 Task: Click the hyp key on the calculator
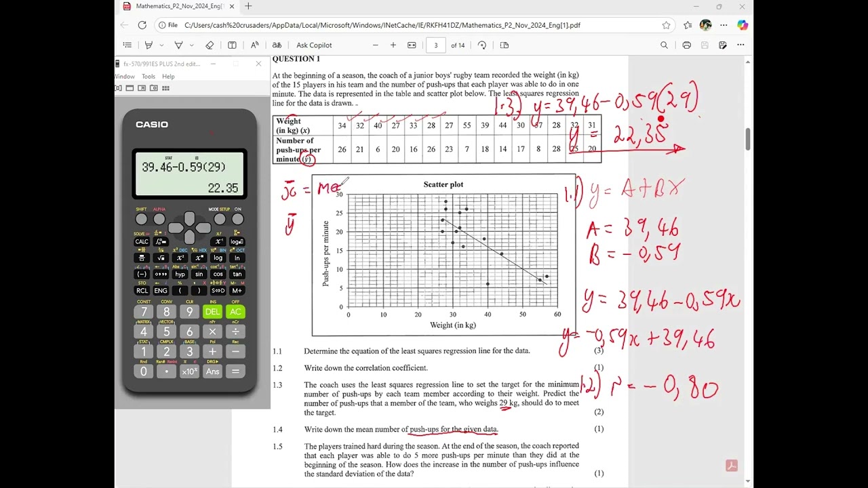pos(180,274)
